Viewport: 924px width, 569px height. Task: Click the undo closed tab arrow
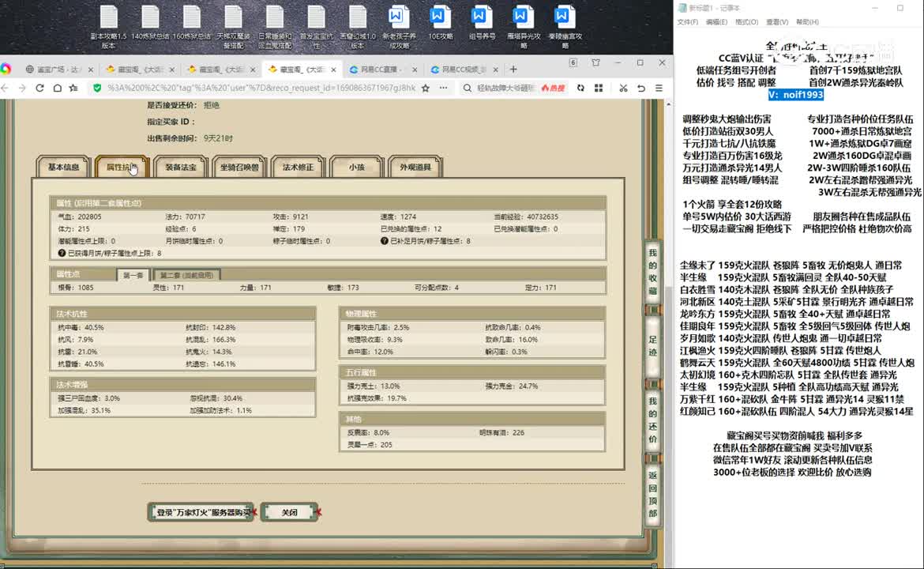641,88
